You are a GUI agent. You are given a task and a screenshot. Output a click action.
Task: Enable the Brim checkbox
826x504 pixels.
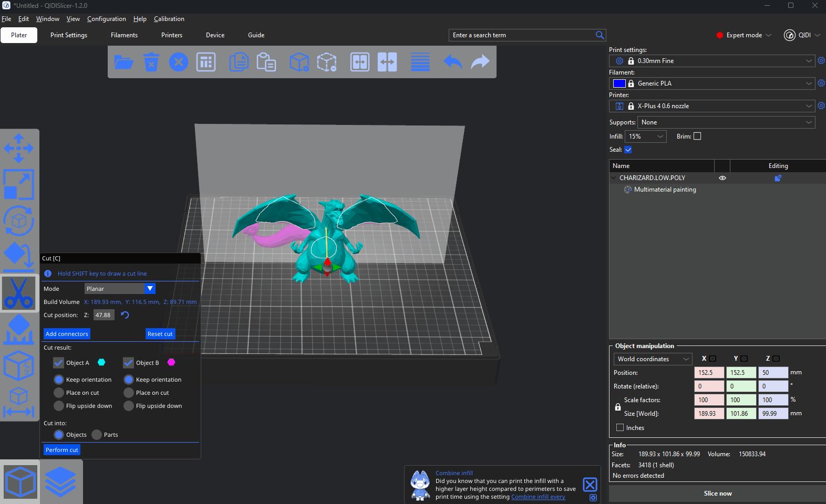point(697,136)
